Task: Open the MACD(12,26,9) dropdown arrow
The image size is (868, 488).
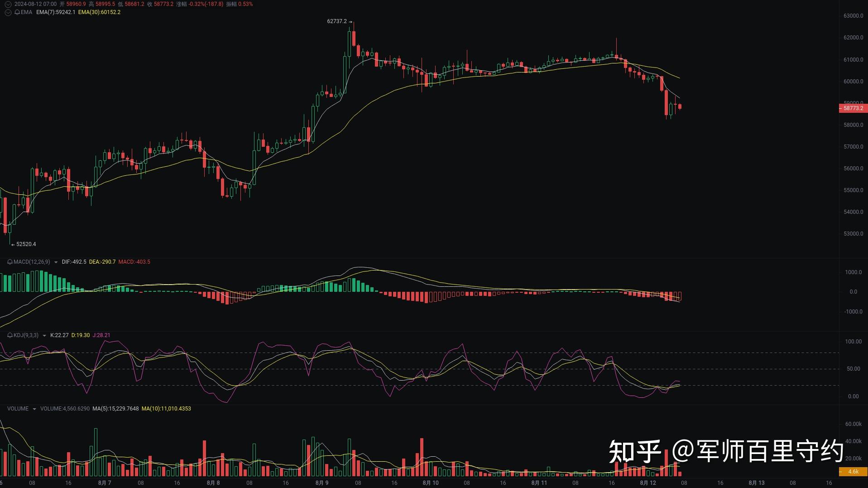Action: click(x=56, y=262)
